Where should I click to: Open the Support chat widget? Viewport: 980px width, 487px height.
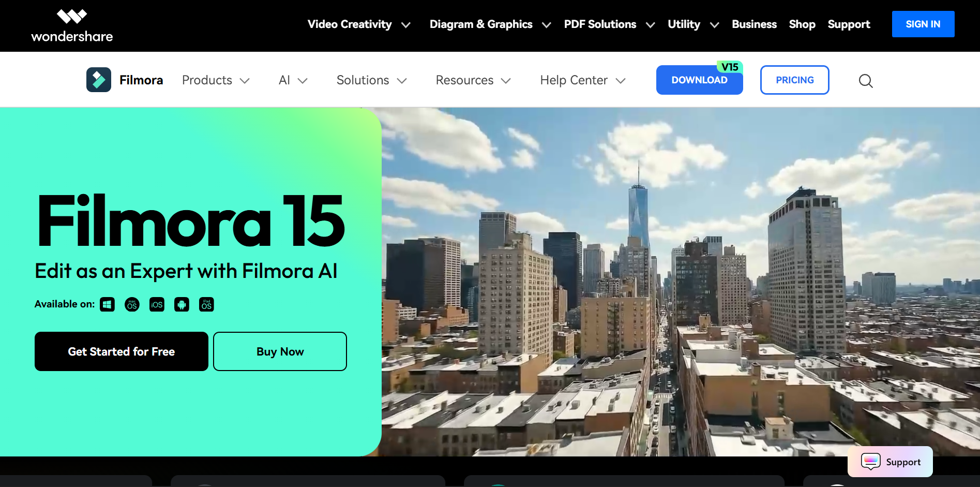[x=890, y=462]
